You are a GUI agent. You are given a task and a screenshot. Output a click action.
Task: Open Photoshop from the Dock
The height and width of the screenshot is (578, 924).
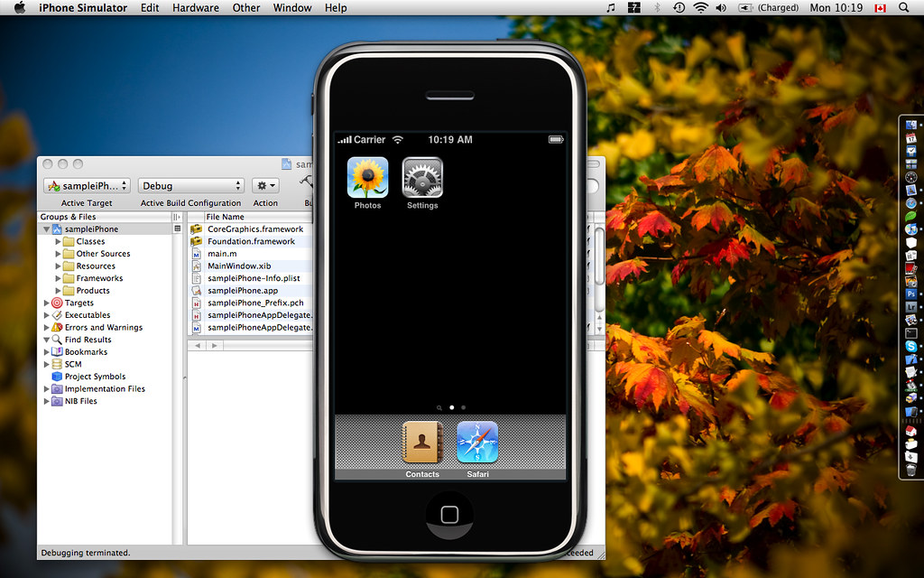coord(911,294)
